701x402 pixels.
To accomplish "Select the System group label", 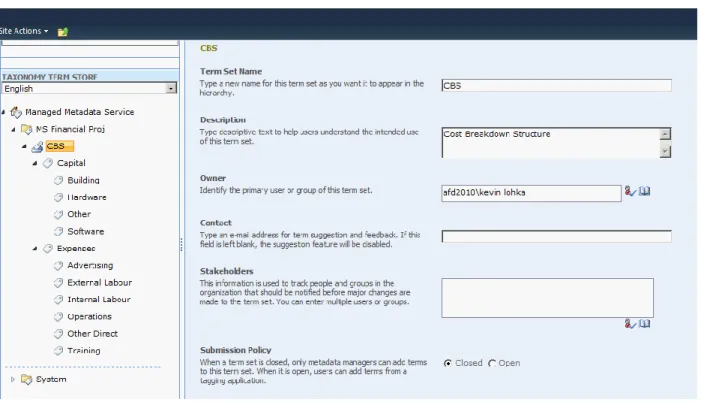I will click(x=51, y=379).
